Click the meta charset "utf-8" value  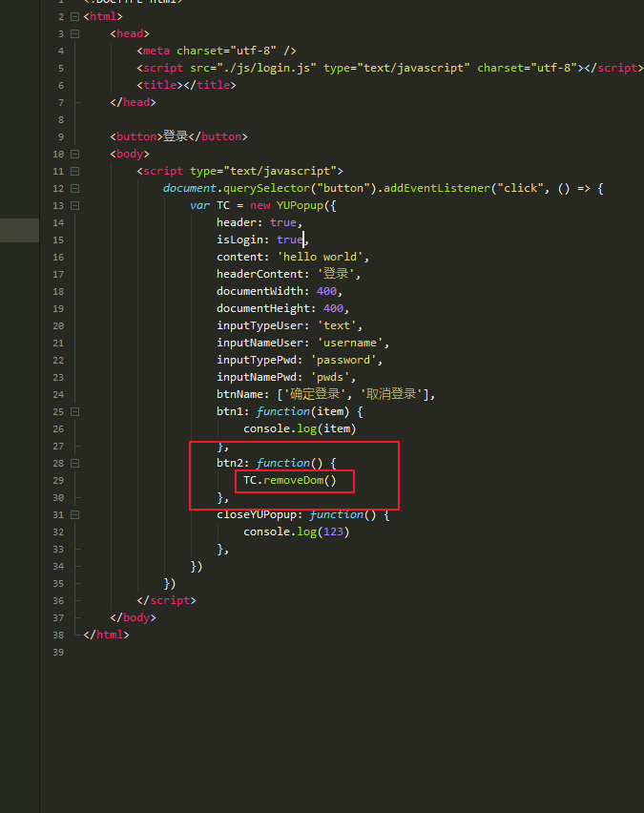[x=253, y=51]
